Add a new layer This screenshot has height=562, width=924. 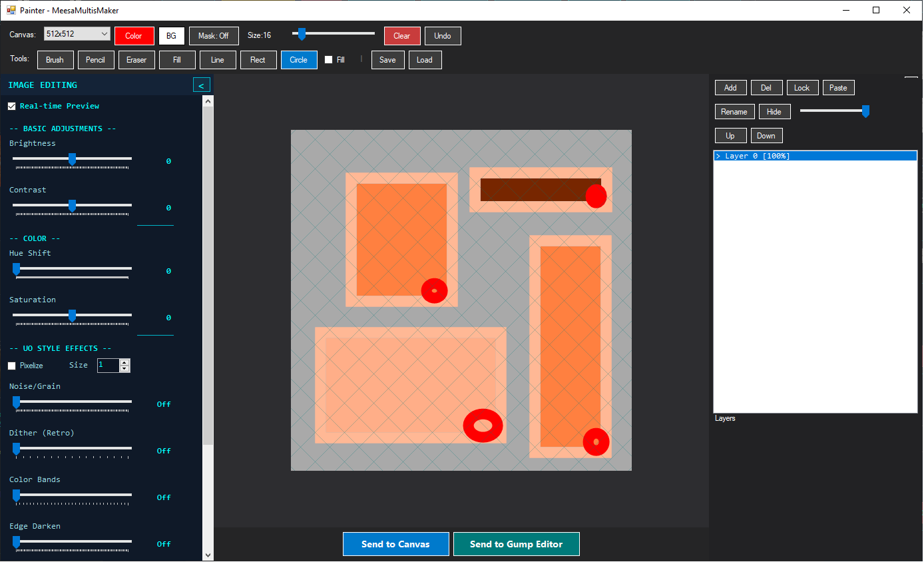click(730, 88)
